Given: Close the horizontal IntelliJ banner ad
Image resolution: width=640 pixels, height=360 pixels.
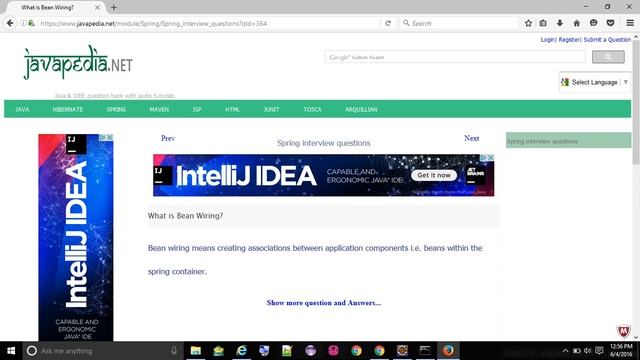Looking at the screenshot, I should (491, 158).
